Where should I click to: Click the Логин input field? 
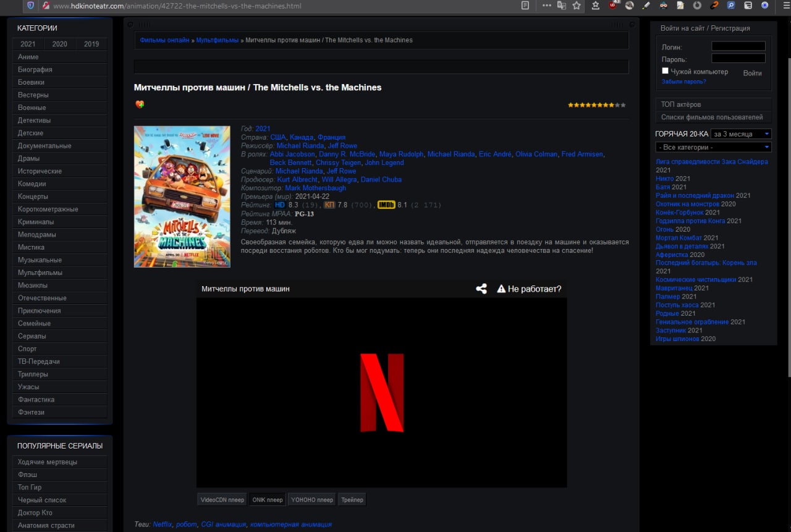[738, 46]
